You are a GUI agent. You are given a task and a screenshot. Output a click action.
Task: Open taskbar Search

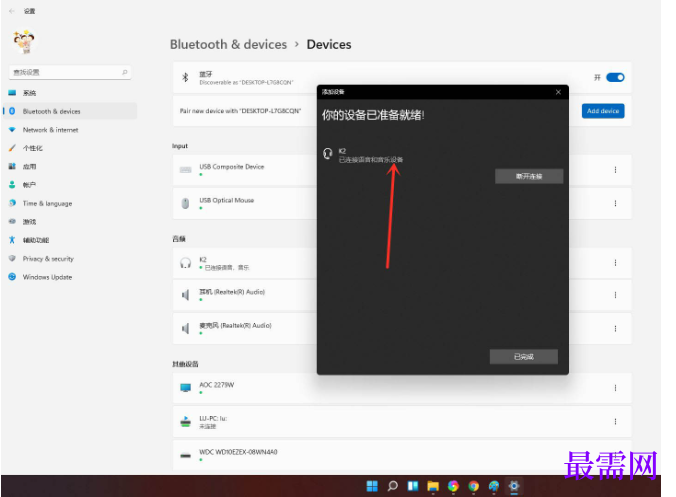pyautogui.click(x=392, y=486)
